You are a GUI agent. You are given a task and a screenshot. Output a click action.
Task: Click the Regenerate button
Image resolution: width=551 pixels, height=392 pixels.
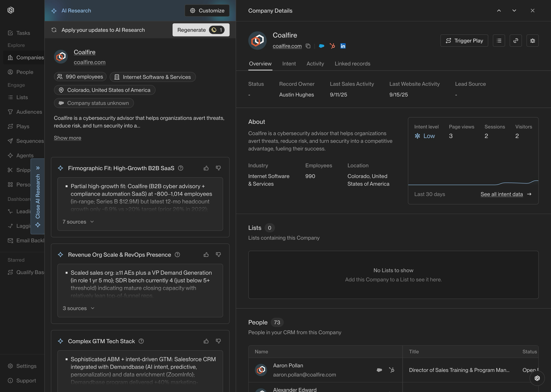click(201, 30)
